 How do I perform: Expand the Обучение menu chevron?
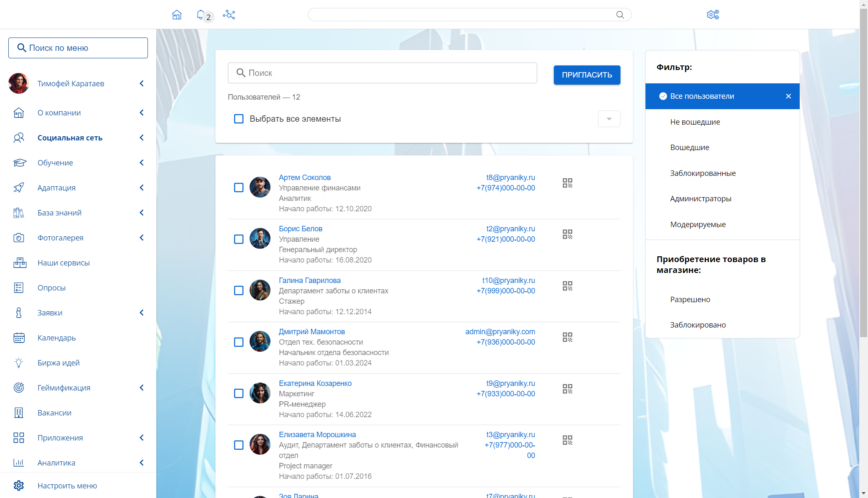tap(142, 163)
